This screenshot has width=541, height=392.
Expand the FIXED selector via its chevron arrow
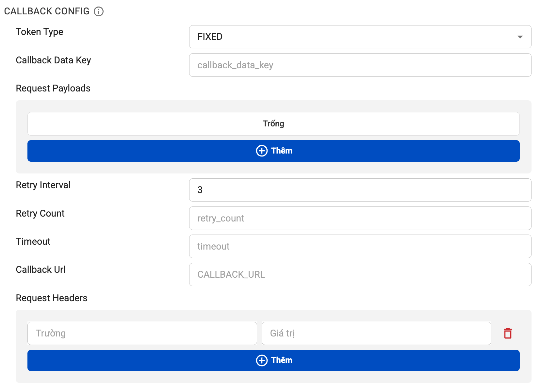pos(520,37)
